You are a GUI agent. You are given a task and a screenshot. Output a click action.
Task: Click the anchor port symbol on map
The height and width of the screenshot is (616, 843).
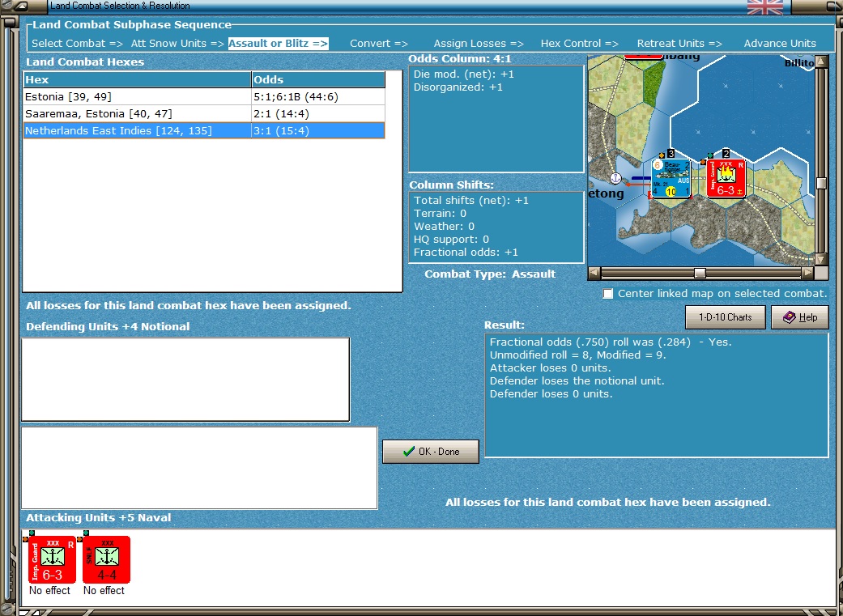615,178
